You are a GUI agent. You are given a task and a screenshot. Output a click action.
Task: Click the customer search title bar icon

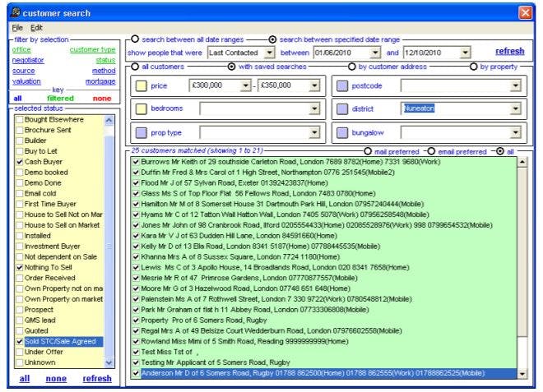click(x=16, y=13)
